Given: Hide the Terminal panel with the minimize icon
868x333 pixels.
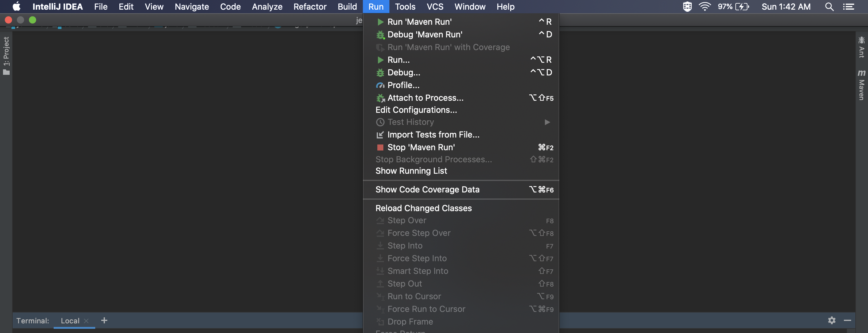Looking at the screenshot, I should click(847, 321).
